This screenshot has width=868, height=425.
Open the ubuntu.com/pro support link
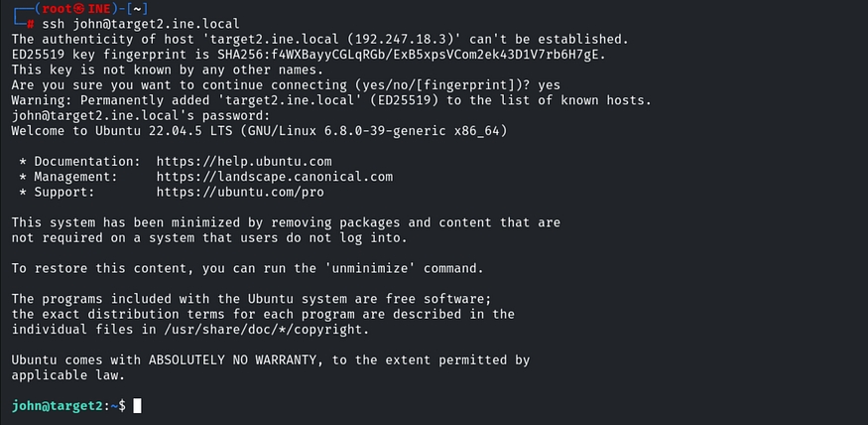point(240,192)
